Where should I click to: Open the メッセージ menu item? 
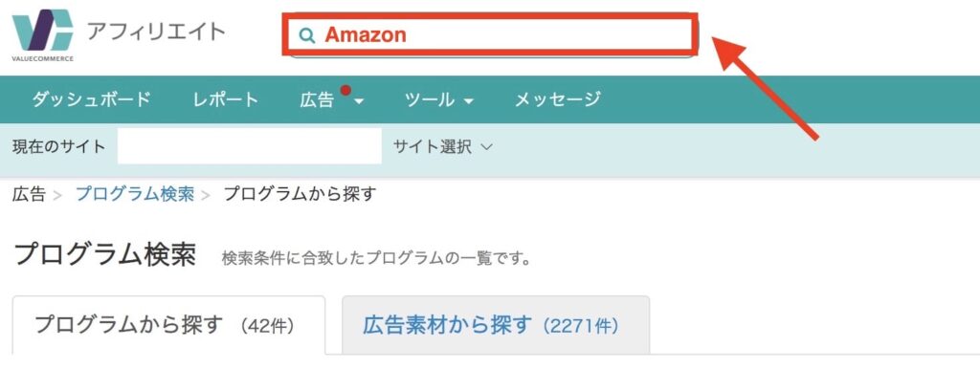click(558, 99)
